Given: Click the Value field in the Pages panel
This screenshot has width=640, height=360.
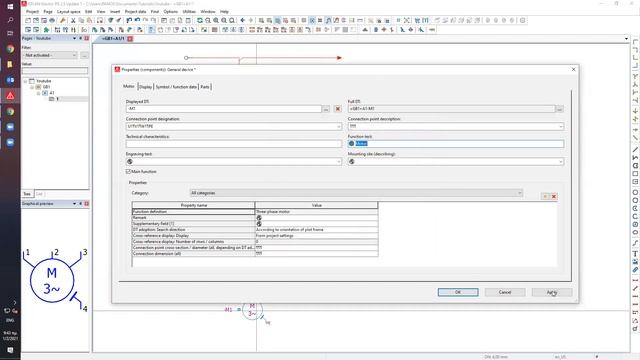Looking at the screenshot, I should click(55, 71).
